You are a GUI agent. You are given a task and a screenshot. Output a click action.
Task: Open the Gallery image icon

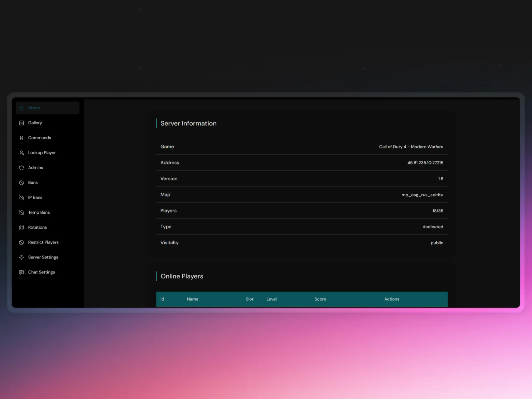point(22,123)
